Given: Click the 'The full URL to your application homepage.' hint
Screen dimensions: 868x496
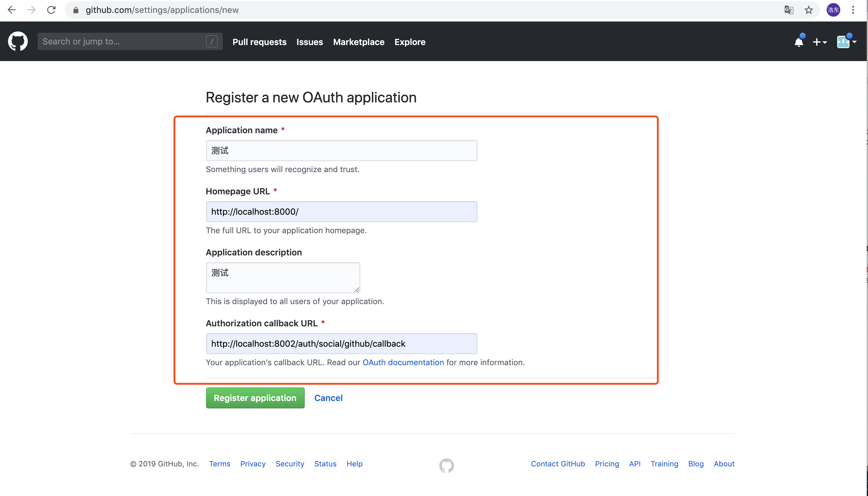Looking at the screenshot, I should click(x=286, y=230).
